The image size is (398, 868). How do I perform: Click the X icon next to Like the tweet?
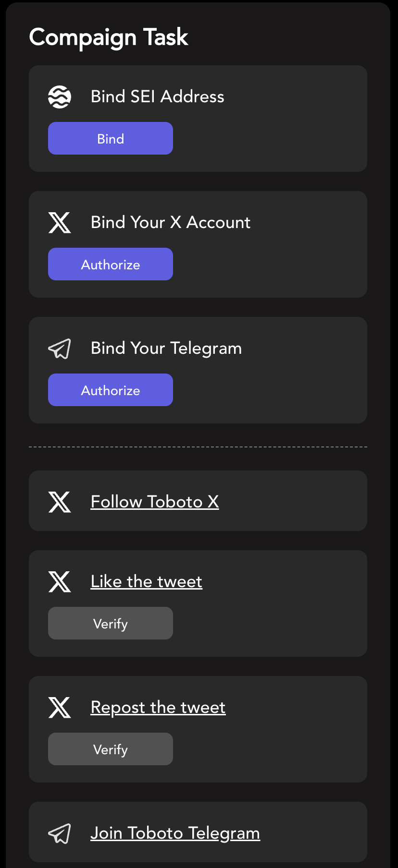tap(60, 582)
